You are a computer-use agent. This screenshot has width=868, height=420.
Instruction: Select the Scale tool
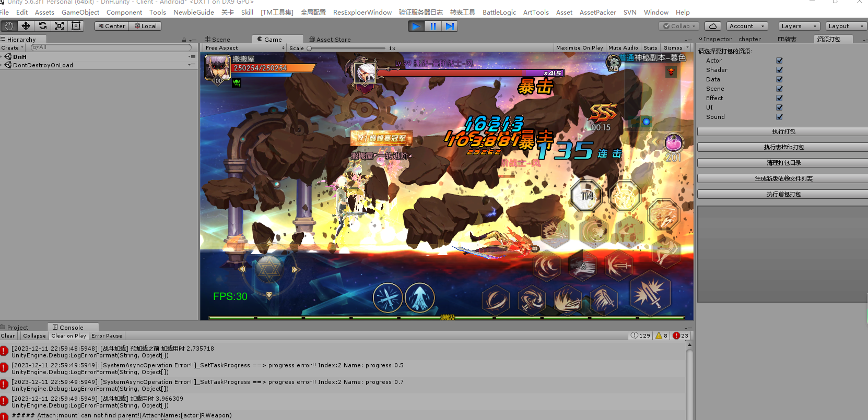pos(60,26)
